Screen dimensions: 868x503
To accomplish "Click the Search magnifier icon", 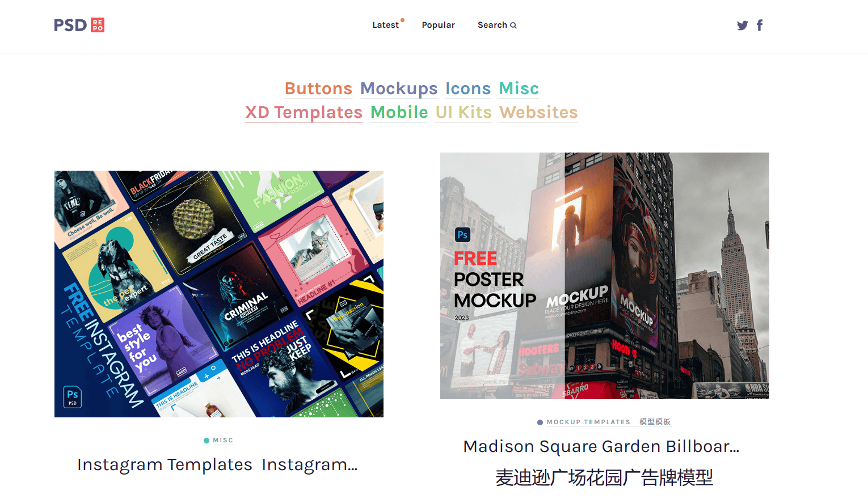I will point(513,26).
